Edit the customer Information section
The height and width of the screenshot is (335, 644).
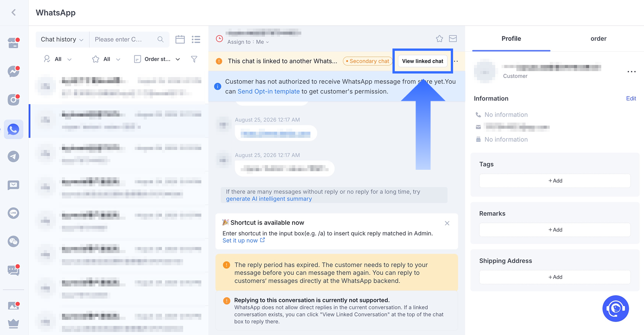[x=631, y=99]
